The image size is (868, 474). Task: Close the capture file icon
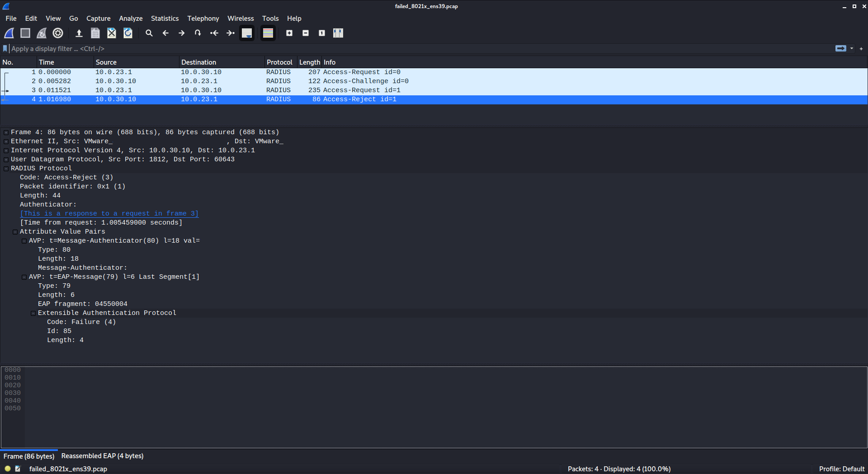[x=112, y=33]
